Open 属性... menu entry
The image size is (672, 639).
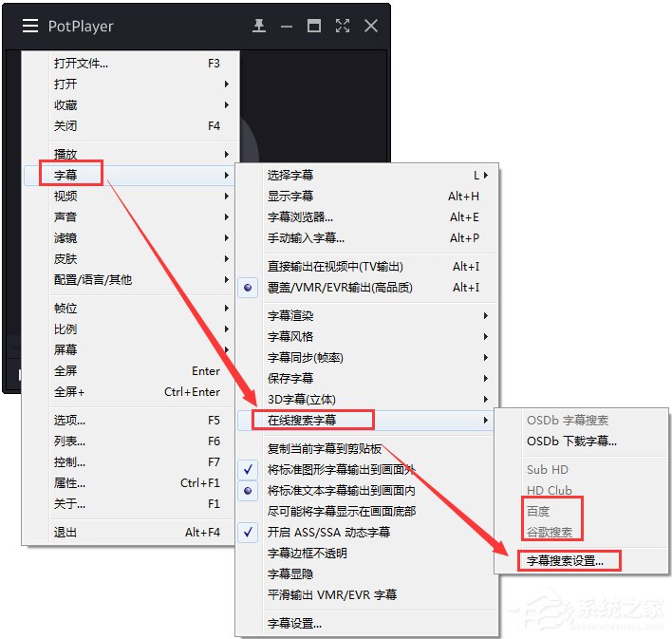(x=129, y=483)
